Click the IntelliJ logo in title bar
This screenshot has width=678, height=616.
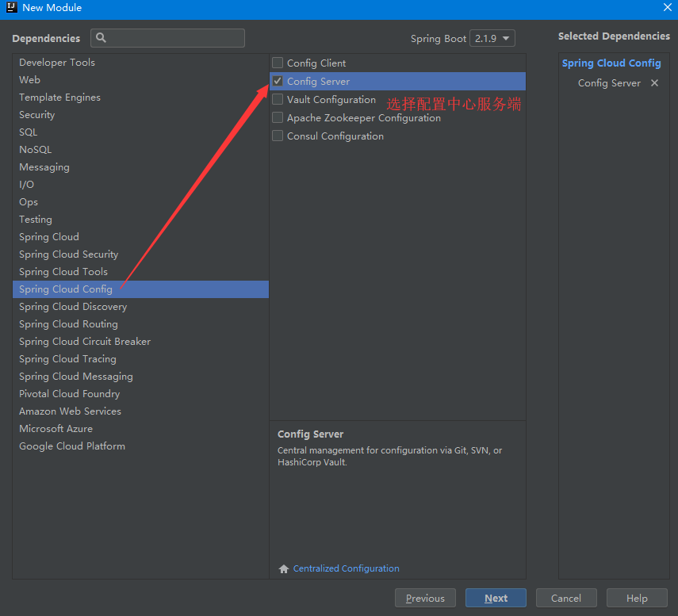12,7
